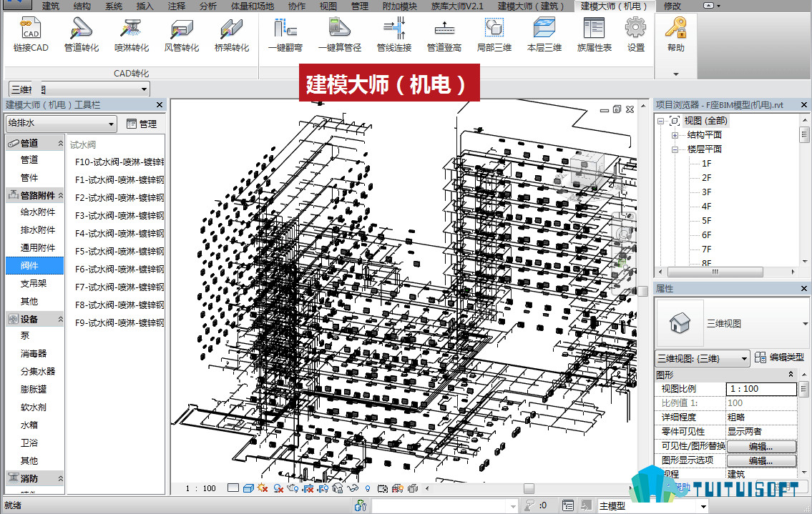The width and height of the screenshot is (812, 514).
Task: Toggle shadows on view control bar
Action: click(278, 488)
